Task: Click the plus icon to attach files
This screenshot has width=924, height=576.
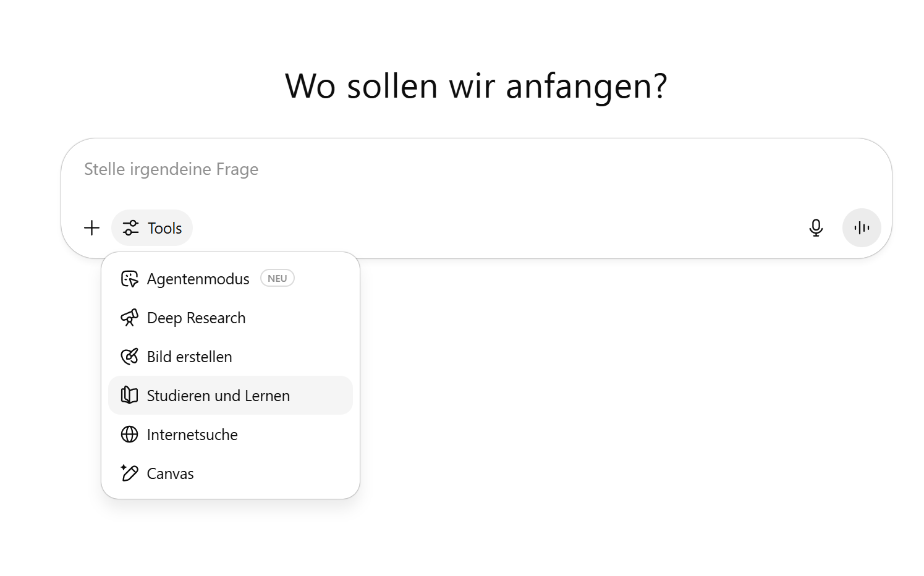Action: (91, 228)
